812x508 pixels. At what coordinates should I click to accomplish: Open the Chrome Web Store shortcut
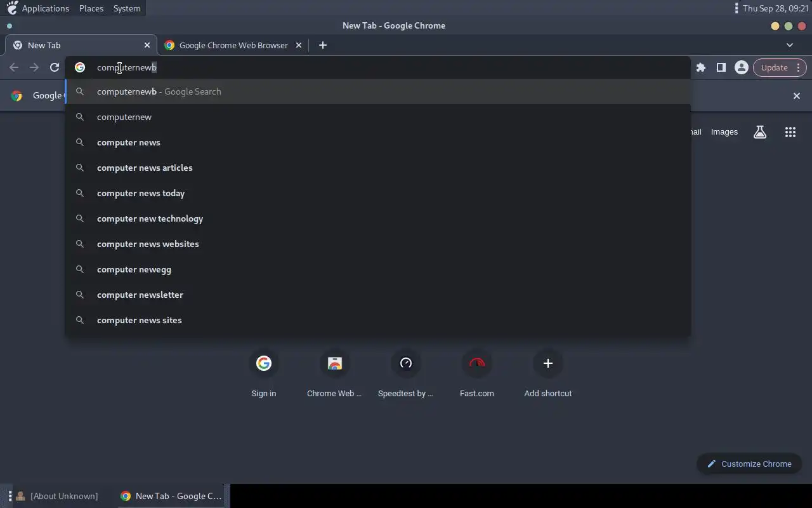(335, 373)
